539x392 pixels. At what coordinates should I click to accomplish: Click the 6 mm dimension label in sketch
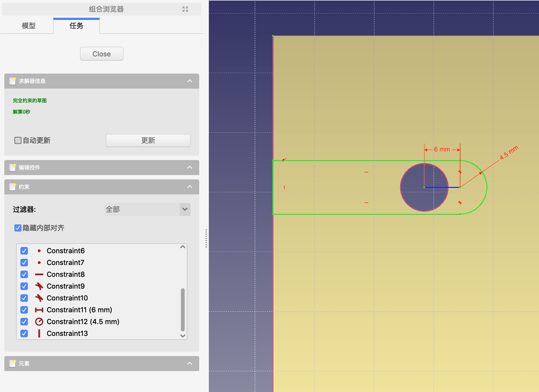[442, 149]
